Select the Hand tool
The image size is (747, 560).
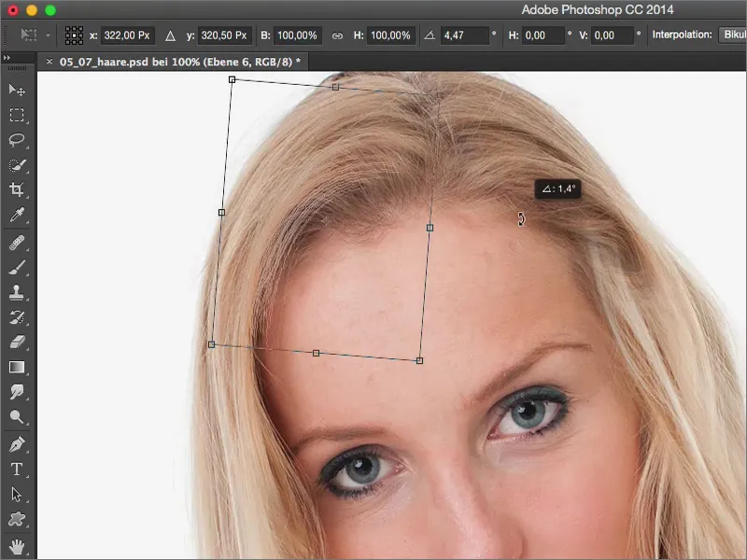[x=17, y=547]
